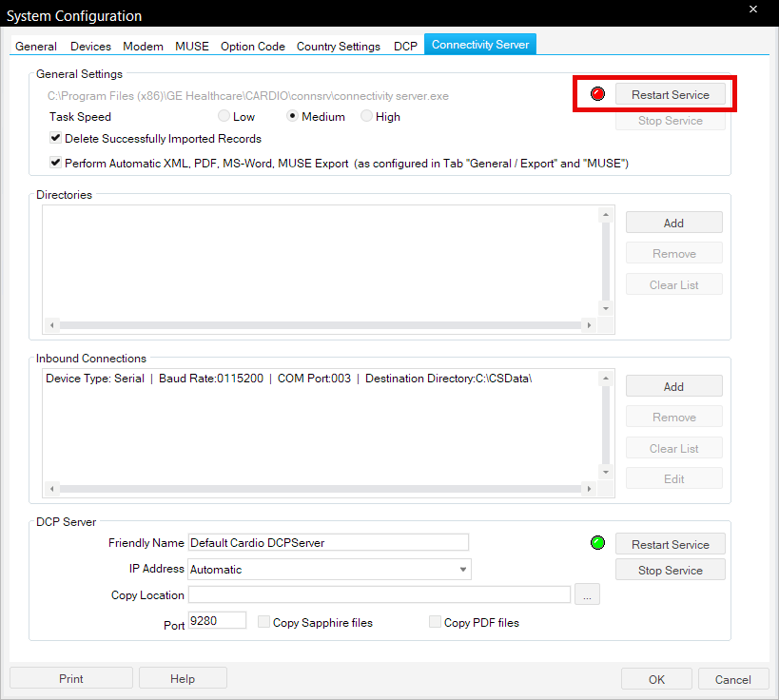
Task: Click the browse button next to Copy Location
Action: coord(588,595)
